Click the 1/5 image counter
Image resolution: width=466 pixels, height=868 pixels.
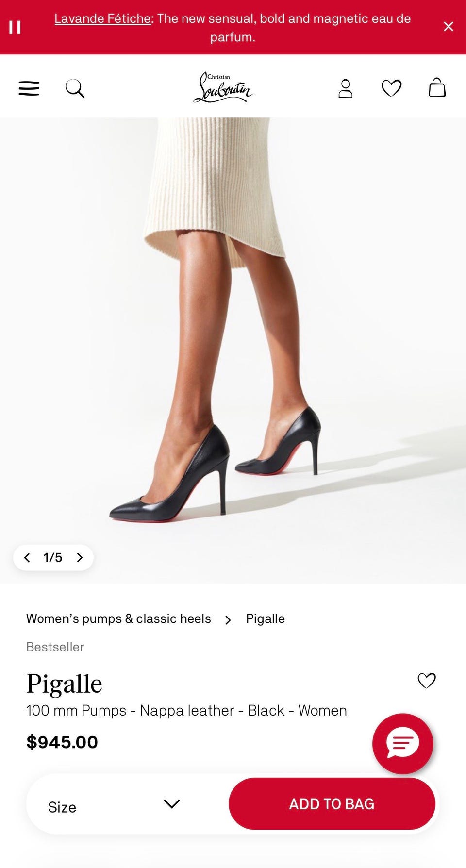pos(53,557)
